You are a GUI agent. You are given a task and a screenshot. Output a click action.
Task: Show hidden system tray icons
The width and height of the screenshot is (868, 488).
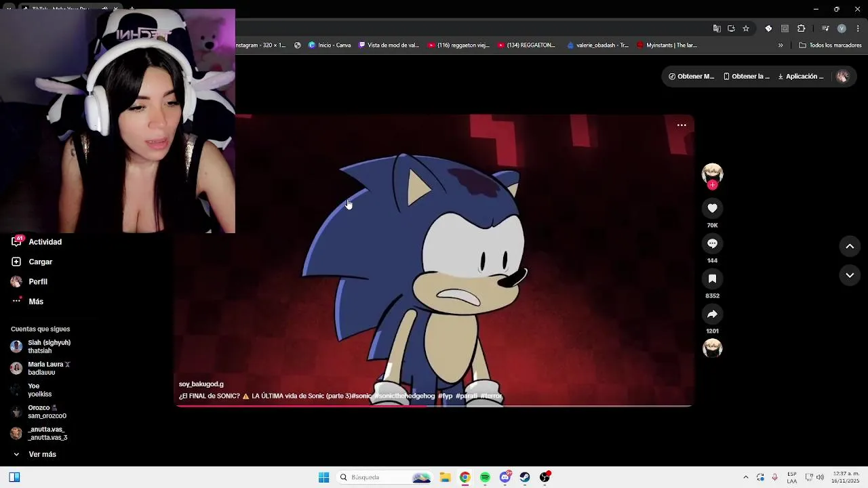745,477
